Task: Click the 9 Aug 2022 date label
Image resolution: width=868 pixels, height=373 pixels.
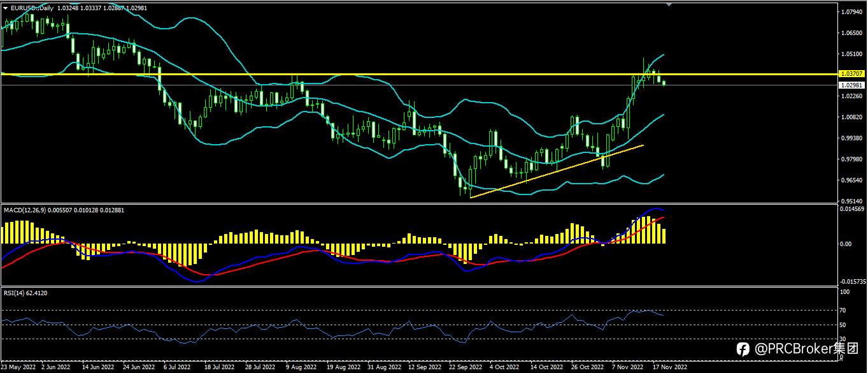Action: tap(301, 368)
